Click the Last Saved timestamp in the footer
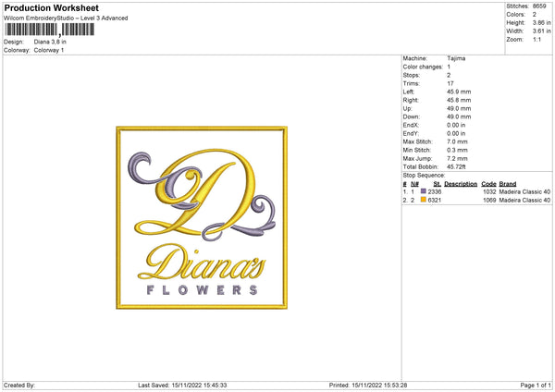555x392 pixels. [182, 386]
